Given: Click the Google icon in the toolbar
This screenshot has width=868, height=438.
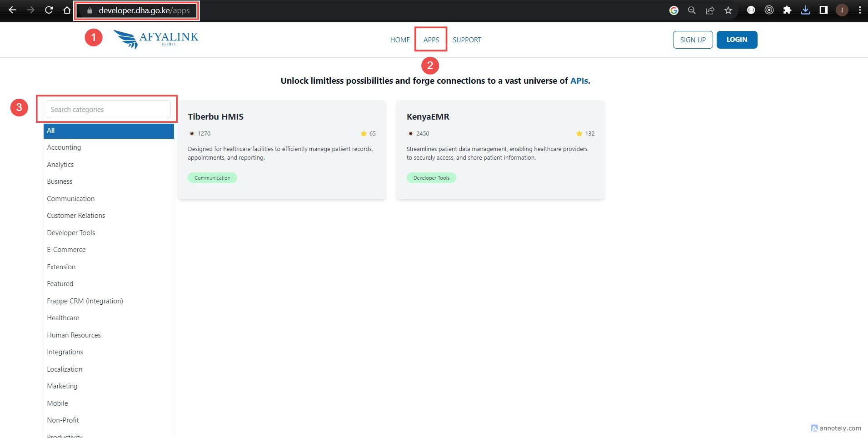Looking at the screenshot, I should (674, 10).
